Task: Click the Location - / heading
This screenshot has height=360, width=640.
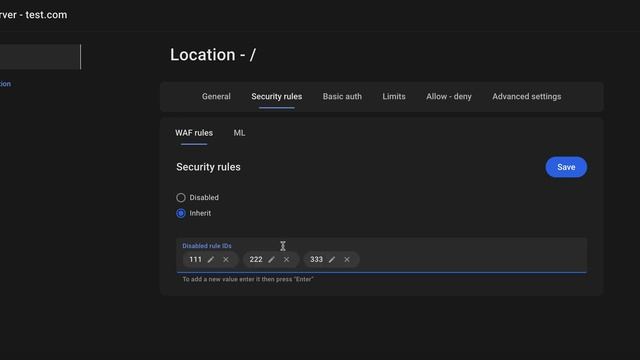Action: tap(213, 55)
